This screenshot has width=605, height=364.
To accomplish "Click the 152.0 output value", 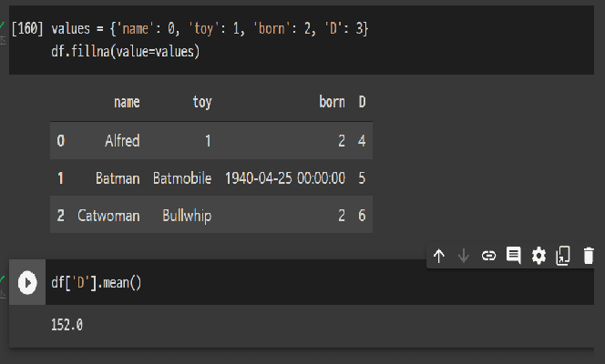I will 67,324.
